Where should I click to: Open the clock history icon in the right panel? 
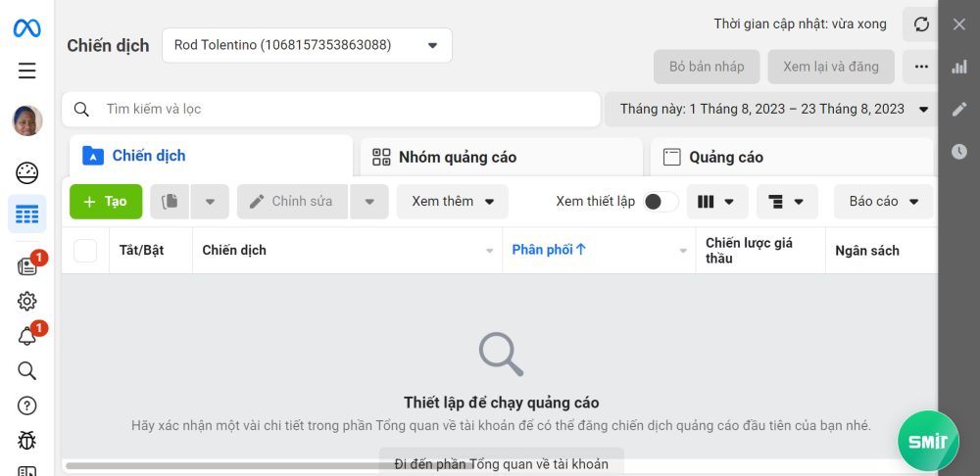point(958,151)
